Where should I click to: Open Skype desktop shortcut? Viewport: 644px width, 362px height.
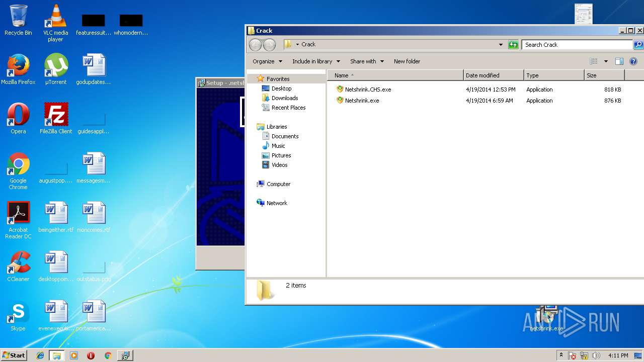(18, 316)
